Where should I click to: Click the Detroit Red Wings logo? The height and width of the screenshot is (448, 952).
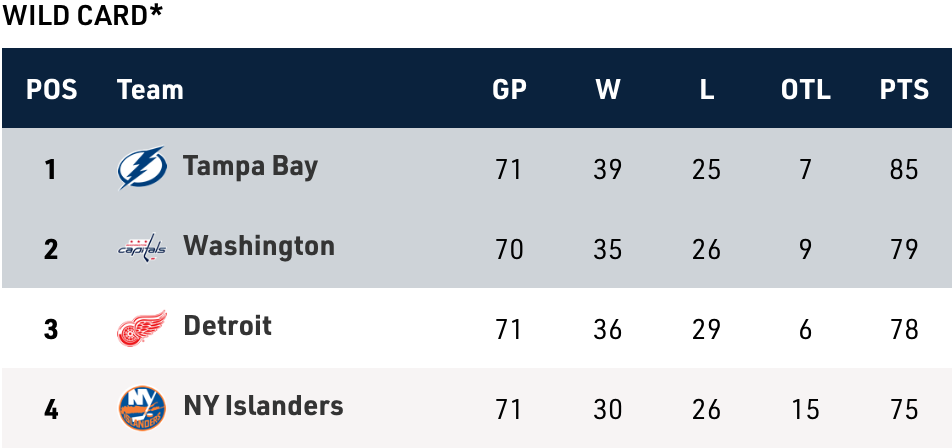tap(141, 328)
